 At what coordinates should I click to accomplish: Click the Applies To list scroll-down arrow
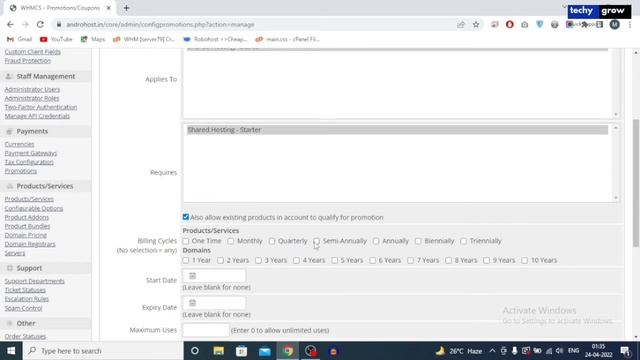(x=616, y=114)
